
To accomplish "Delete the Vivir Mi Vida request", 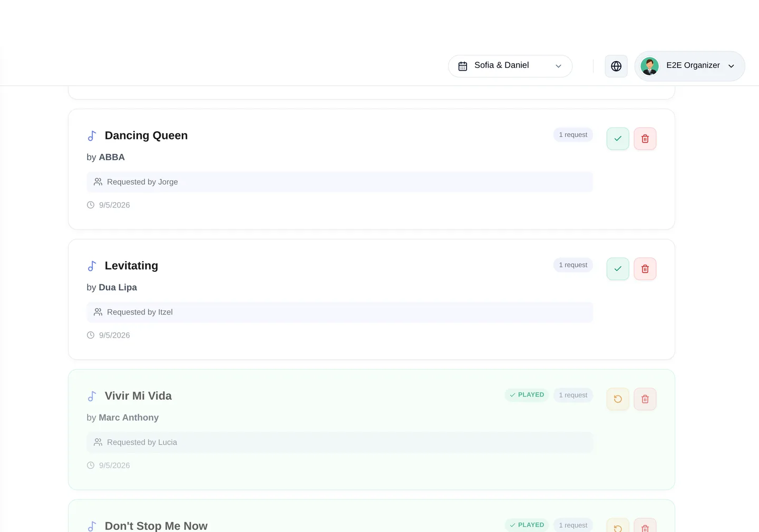I will pyautogui.click(x=645, y=399).
